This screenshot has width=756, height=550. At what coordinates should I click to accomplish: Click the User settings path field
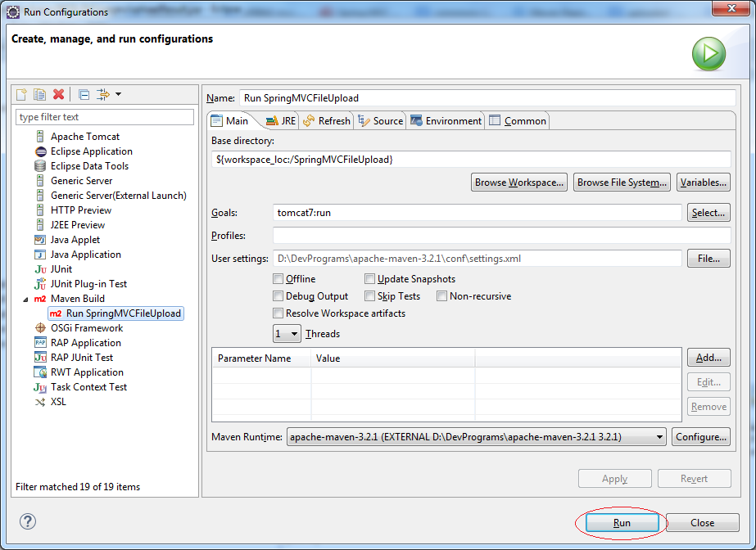tap(478, 259)
